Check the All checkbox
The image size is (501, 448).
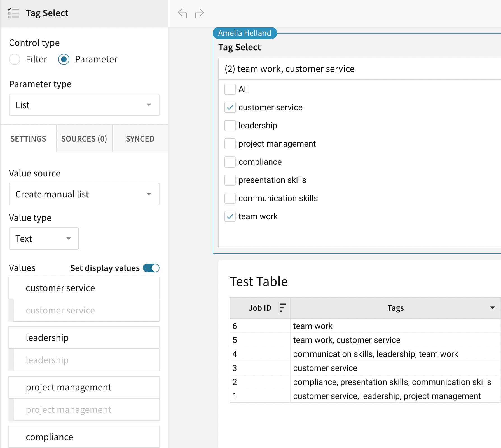tap(230, 89)
